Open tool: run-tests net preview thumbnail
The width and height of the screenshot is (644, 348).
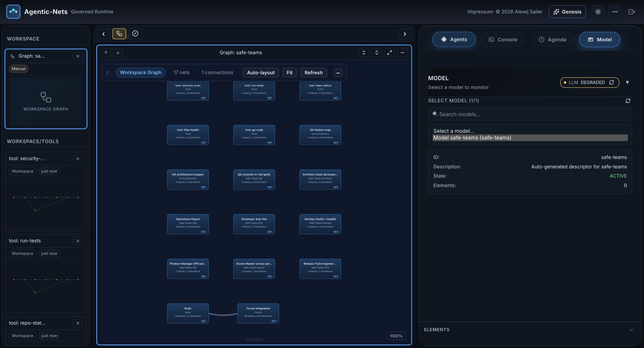pyautogui.click(x=46, y=286)
